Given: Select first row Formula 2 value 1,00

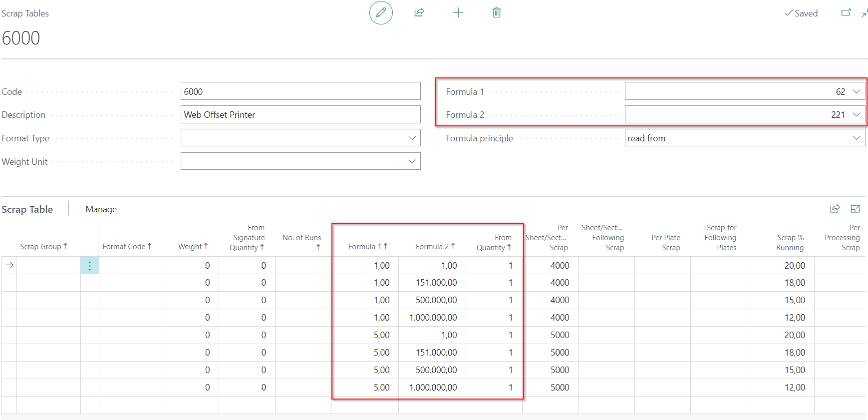Looking at the screenshot, I should pyautogui.click(x=432, y=266).
